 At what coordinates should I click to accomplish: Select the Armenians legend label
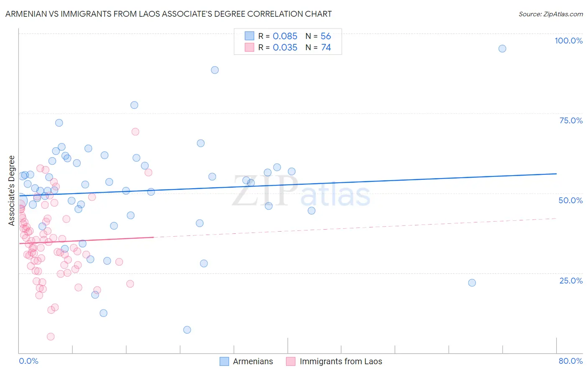pyautogui.click(x=253, y=361)
